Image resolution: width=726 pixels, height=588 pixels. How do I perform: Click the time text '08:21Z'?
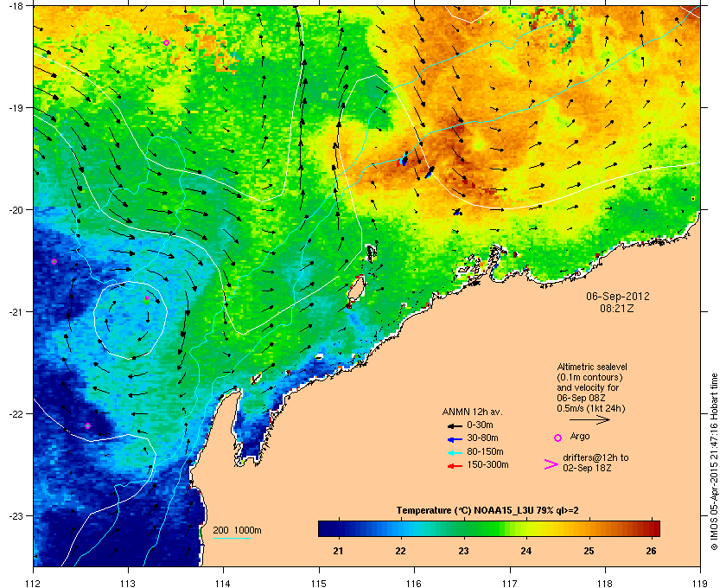point(617,308)
